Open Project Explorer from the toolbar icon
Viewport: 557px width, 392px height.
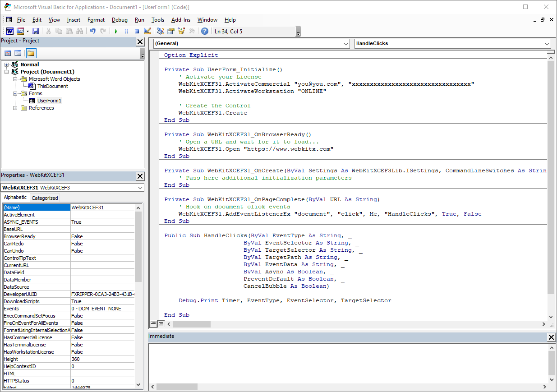click(x=160, y=31)
